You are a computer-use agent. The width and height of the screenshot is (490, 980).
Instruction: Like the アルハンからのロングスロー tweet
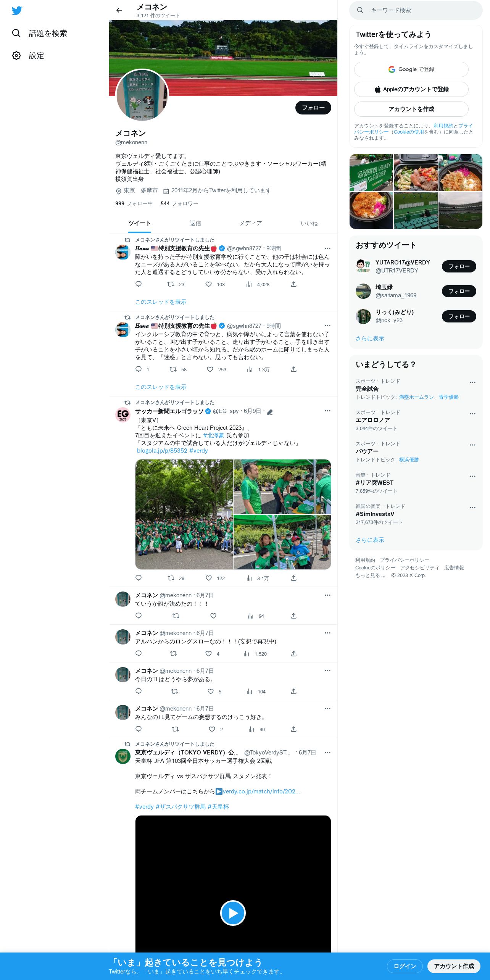(212, 654)
